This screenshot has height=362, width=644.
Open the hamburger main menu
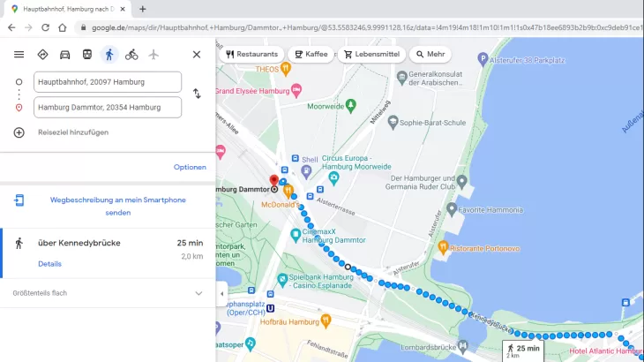pyautogui.click(x=19, y=55)
